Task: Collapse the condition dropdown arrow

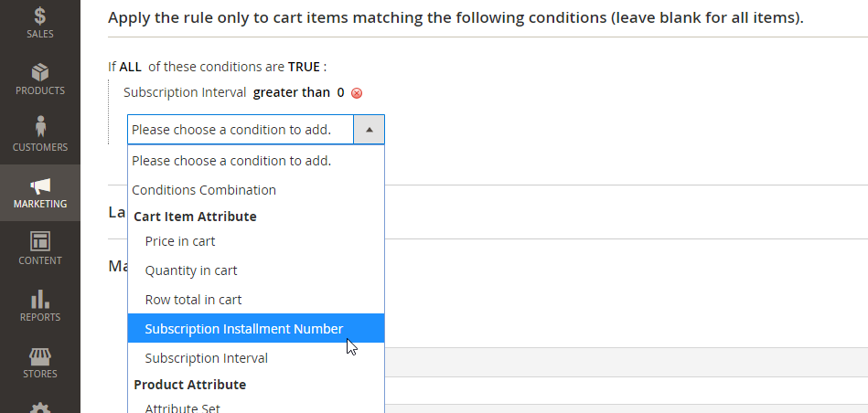Action: click(x=369, y=130)
